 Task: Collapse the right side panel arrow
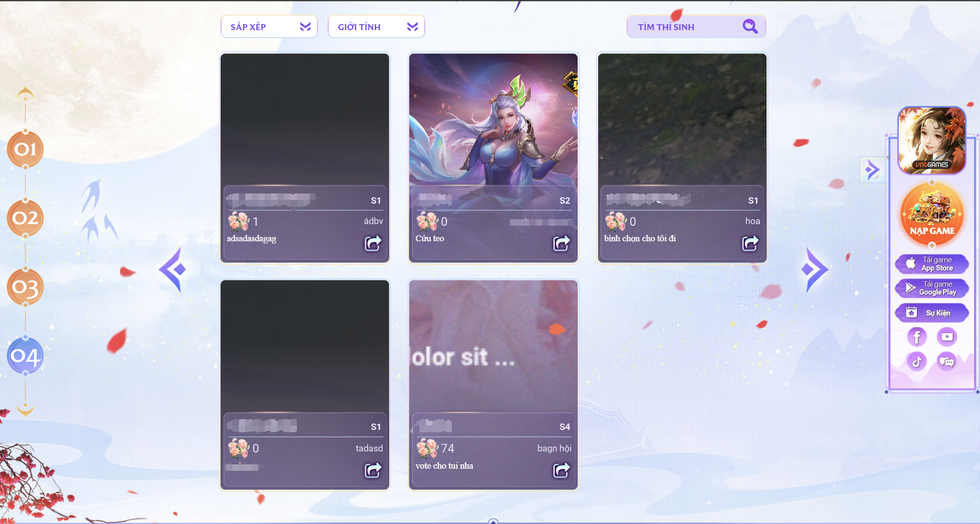coord(872,170)
